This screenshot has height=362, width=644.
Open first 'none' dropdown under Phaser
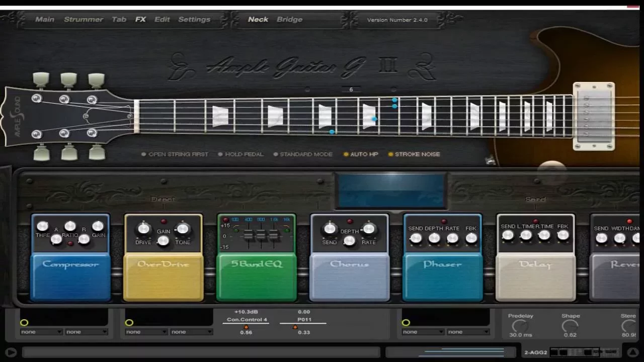pos(423,332)
